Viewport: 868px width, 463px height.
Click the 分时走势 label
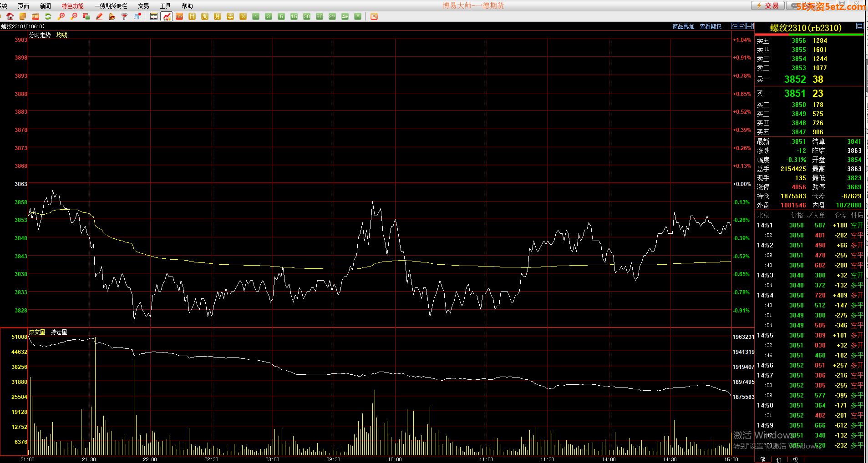click(40, 35)
